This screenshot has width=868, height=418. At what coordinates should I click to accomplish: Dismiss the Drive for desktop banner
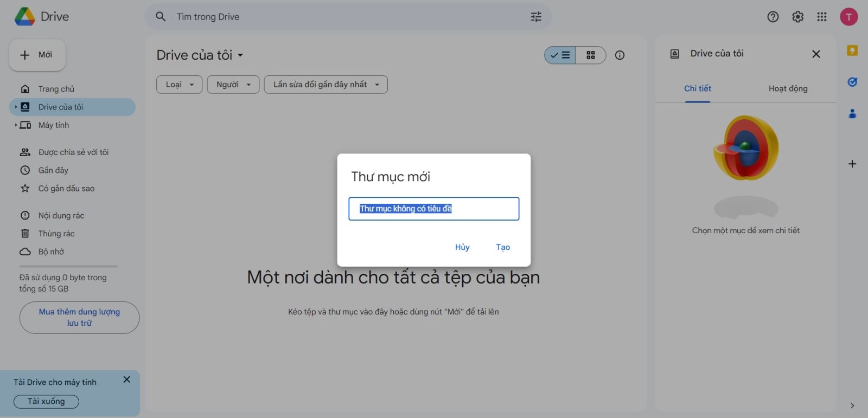127,380
